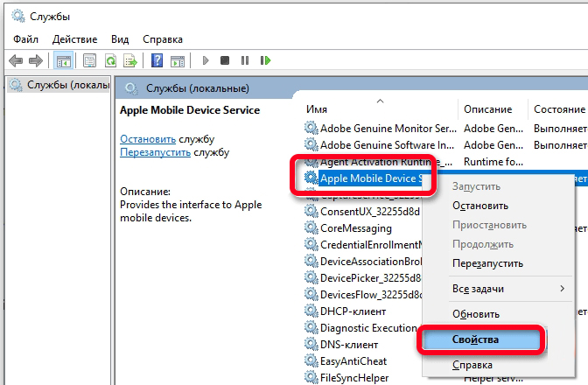This screenshot has width=588, height=385.
Task: Click the gear icon of Adobe Genuine Software Integrity
Action: 311,144
